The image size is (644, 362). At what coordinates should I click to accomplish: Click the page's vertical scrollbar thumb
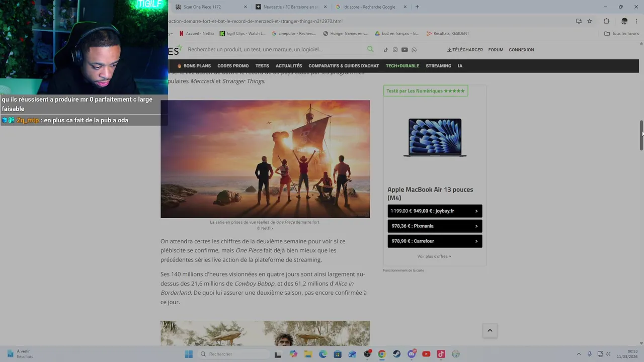tap(641, 135)
